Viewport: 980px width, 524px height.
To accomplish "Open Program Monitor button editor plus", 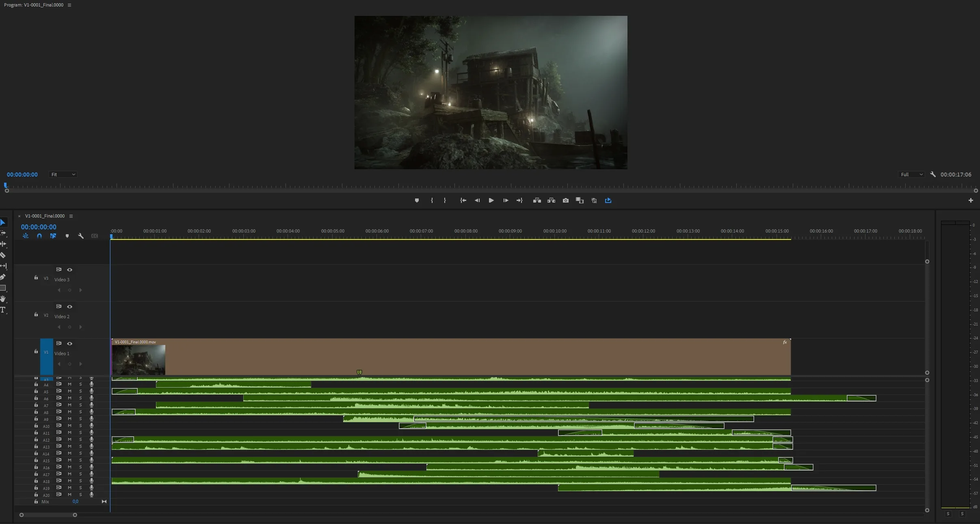I will click(971, 201).
